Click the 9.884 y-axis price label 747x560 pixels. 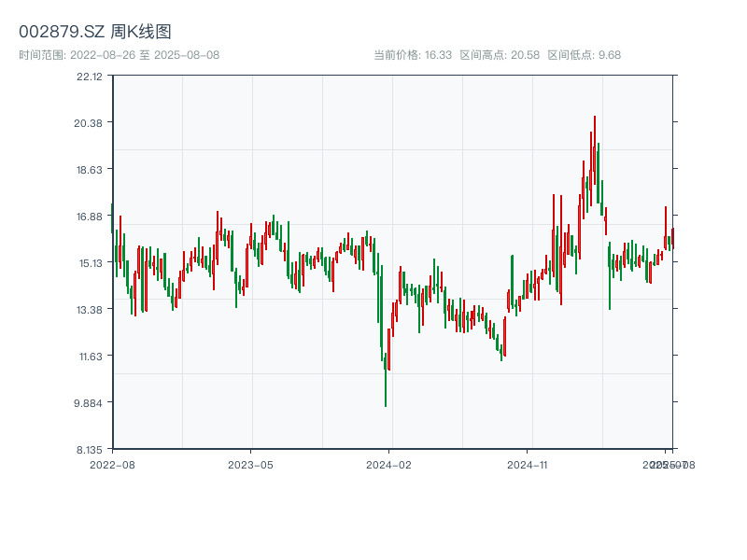[90, 403]
